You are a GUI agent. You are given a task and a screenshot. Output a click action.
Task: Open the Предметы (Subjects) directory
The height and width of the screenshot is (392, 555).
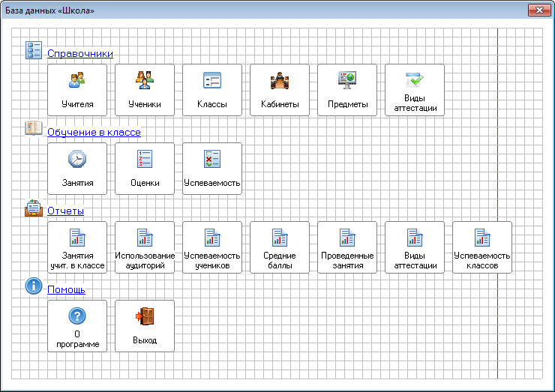point(347,90)
